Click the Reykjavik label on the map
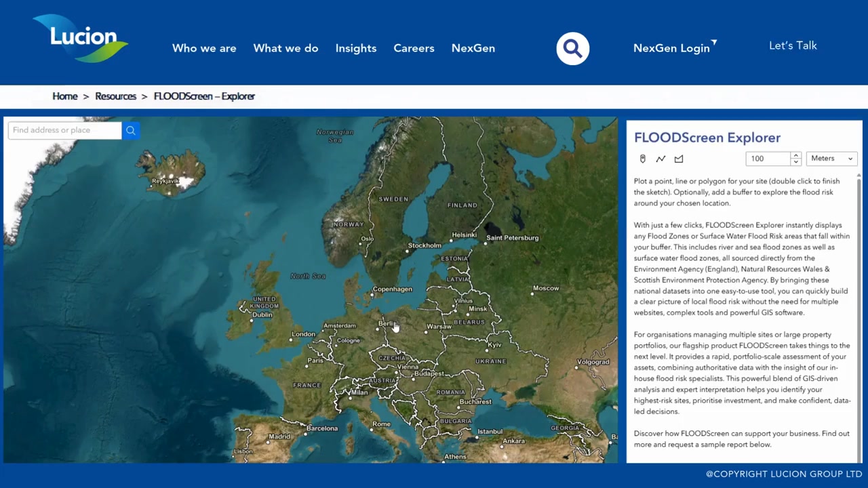This screenshot has height=488, width=868. point(166,181)
